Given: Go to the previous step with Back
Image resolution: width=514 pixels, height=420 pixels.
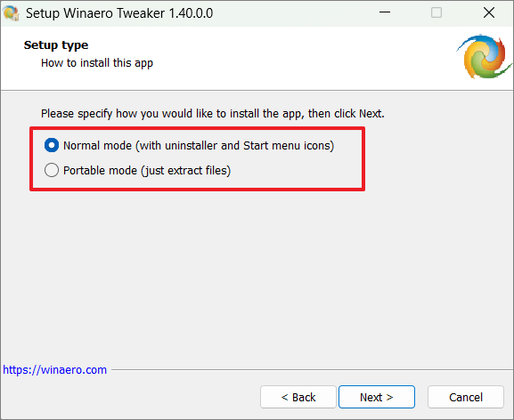Looking at the screenshot, I should [x=298, y=397].
